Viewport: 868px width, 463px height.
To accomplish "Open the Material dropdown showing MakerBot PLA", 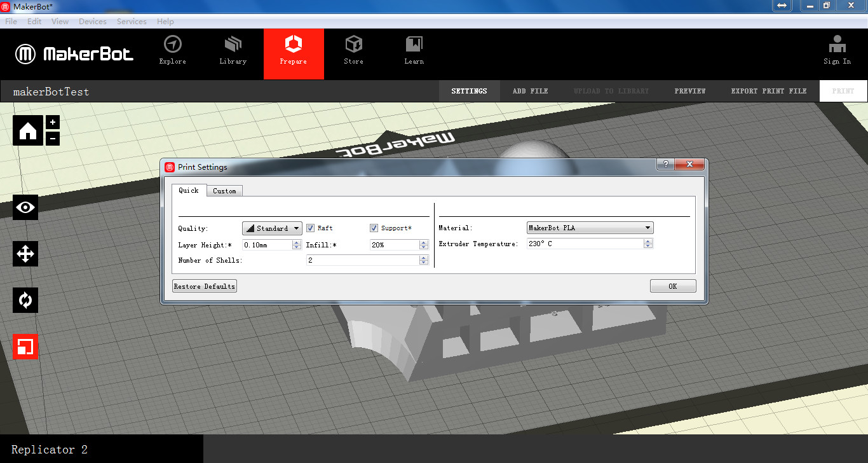I will pos(590,228).
